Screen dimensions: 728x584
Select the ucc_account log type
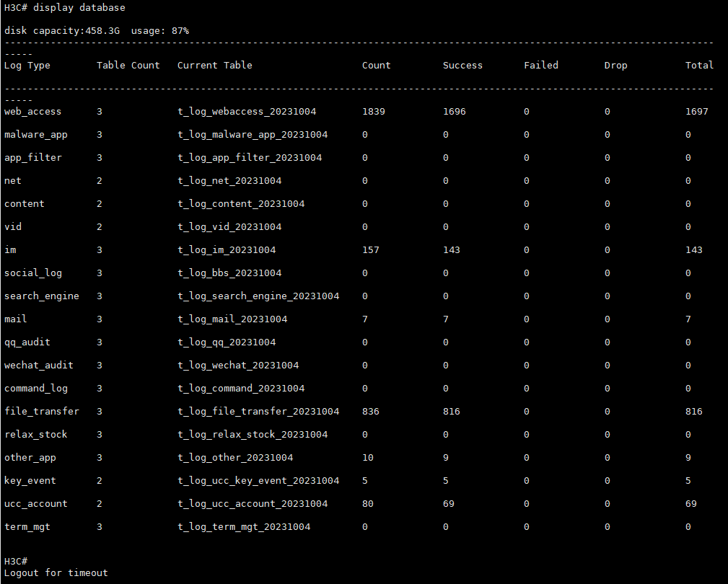[36, 504]
